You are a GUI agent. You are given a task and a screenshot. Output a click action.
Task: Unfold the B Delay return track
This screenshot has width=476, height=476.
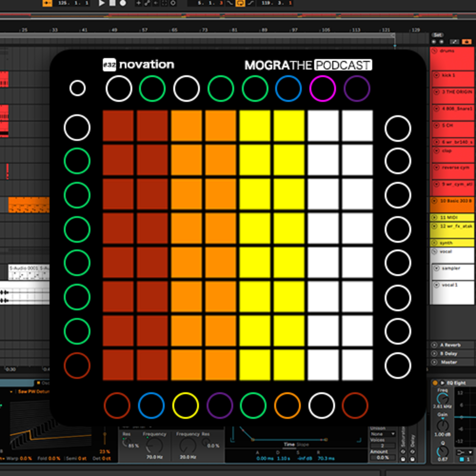click(434, 354)
